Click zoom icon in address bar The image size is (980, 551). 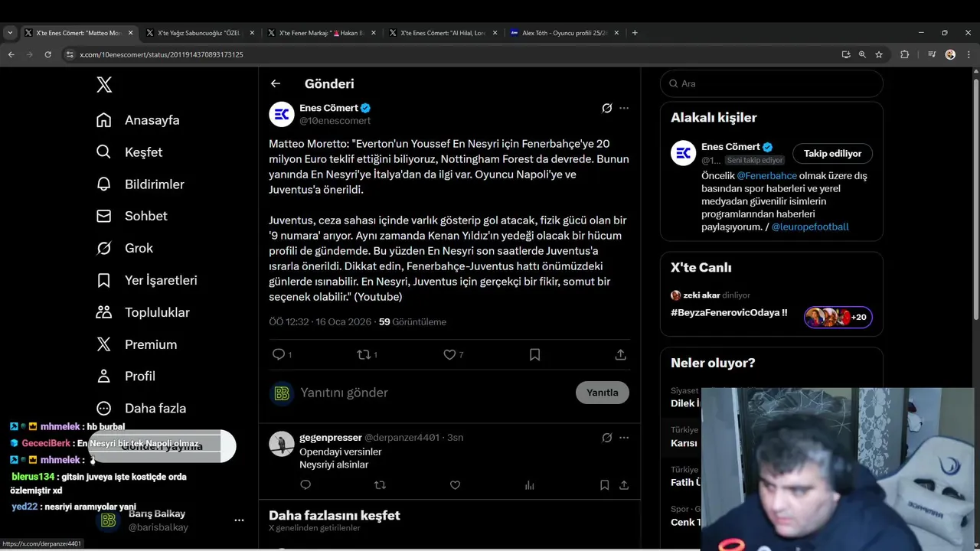[x=862, y=54]
